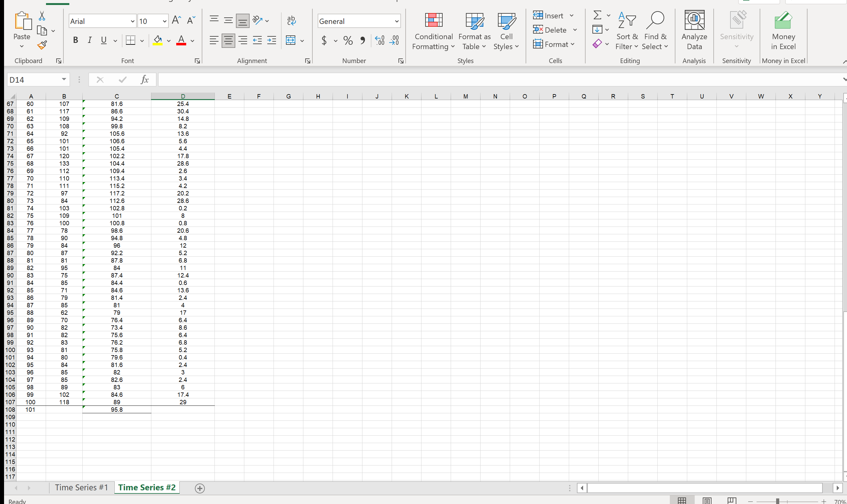The image size is (847, 504).
Task: Switch to Time Series #1 sheet
Action: tap(81, 487)
